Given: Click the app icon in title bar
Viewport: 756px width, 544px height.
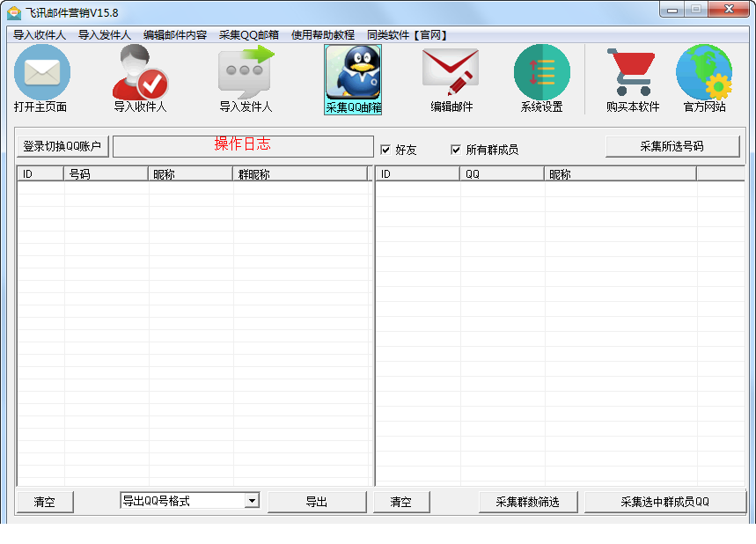Looking at the screenshot, I should tap(14, 12).
